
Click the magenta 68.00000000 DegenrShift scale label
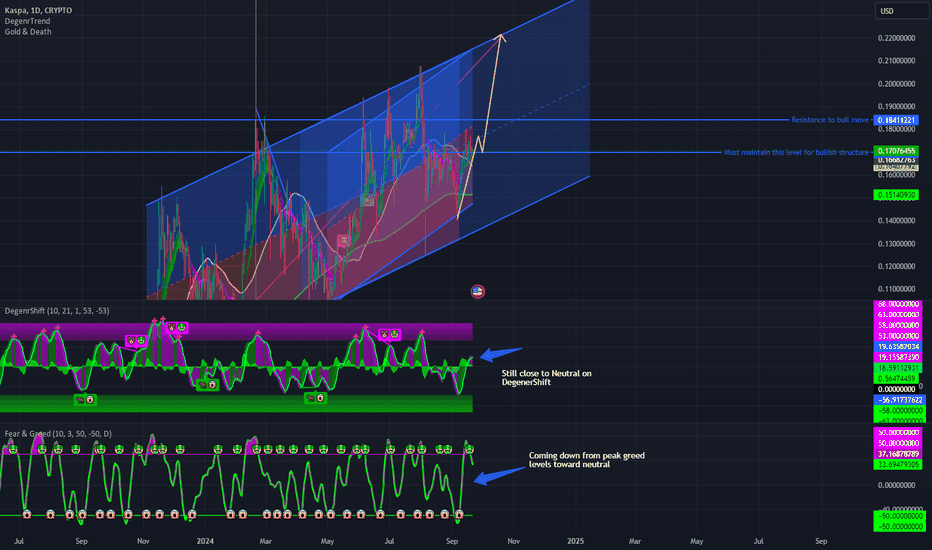[x=899, y=304]
